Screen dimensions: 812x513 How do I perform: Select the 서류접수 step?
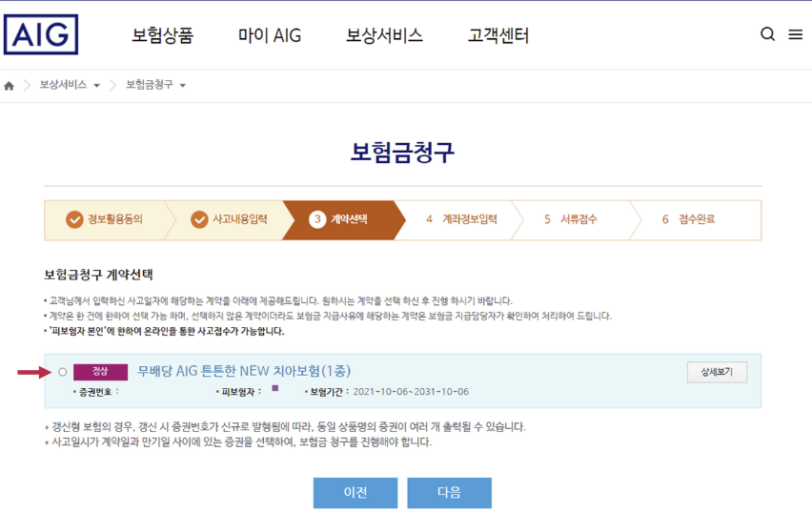[x=571, y=219]
